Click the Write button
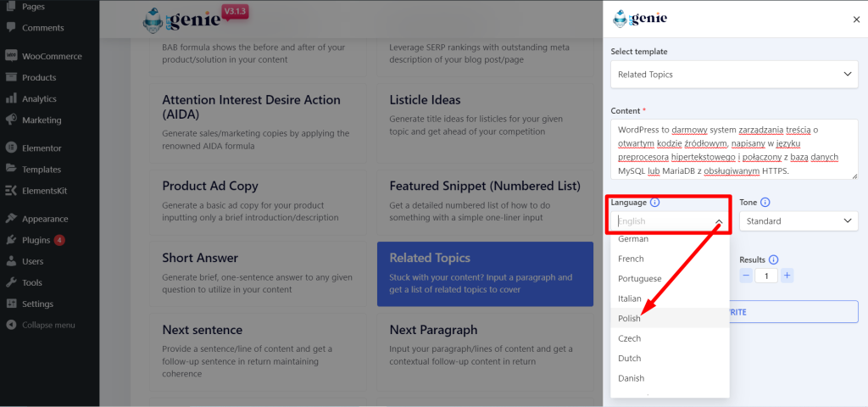The image size is (868, 407). tap(793, 312)
